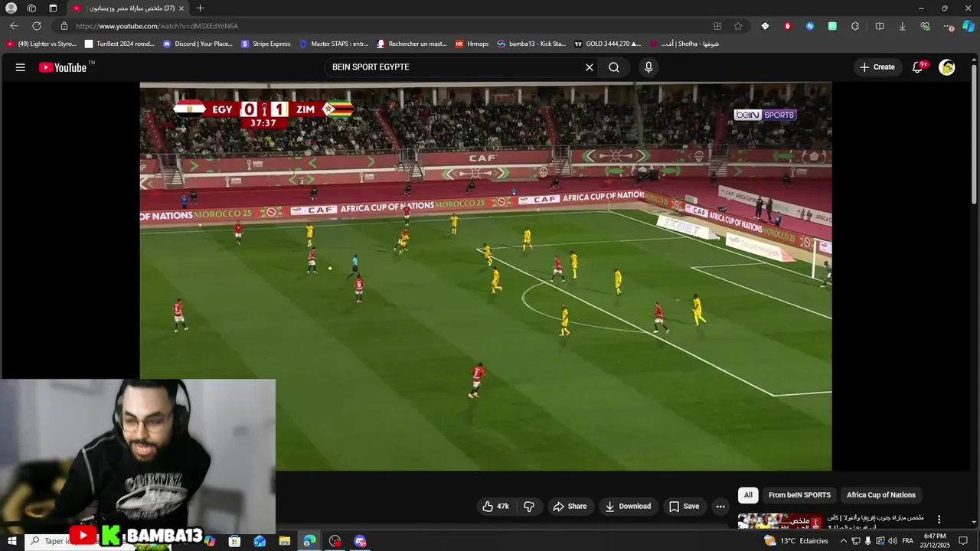The image size is (980, 551).
Task: Open YouTube notifications bell
Action: (917, 67)
